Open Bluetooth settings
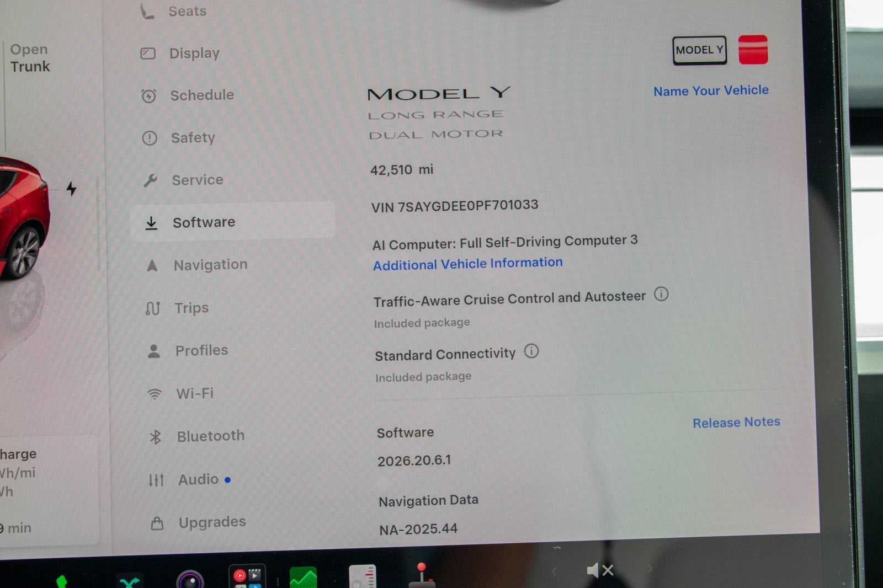Viewport: 883px width, 588px height. tap(197, 436)
